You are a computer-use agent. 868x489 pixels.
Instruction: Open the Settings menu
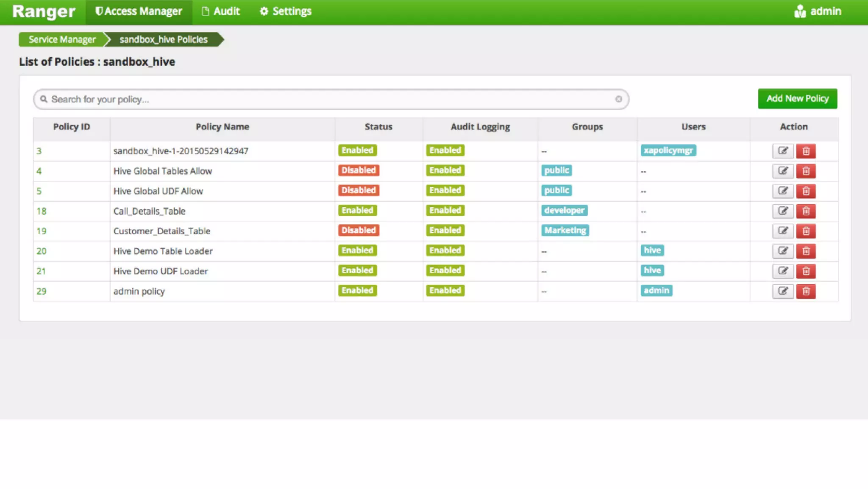(x=286, y=11)
